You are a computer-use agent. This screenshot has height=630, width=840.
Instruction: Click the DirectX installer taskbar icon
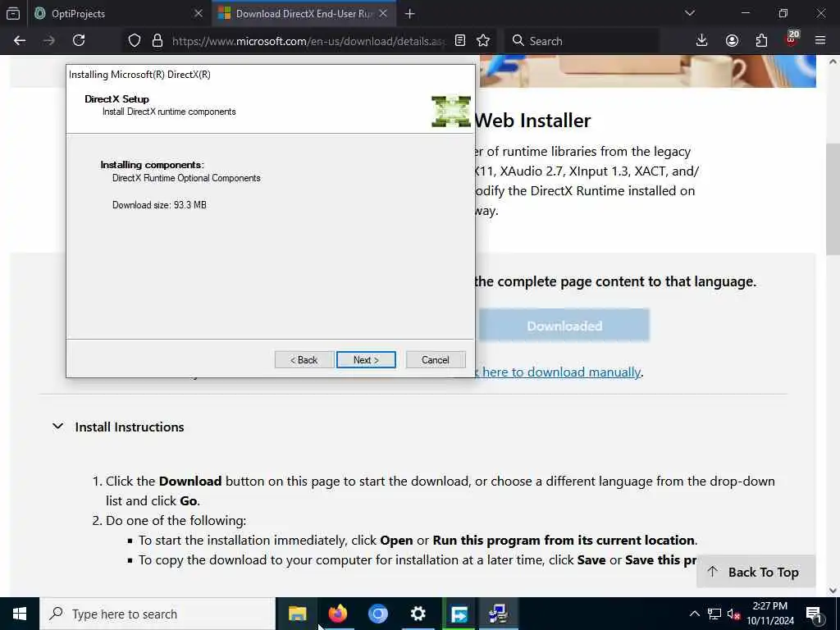(x=498, y=614)
